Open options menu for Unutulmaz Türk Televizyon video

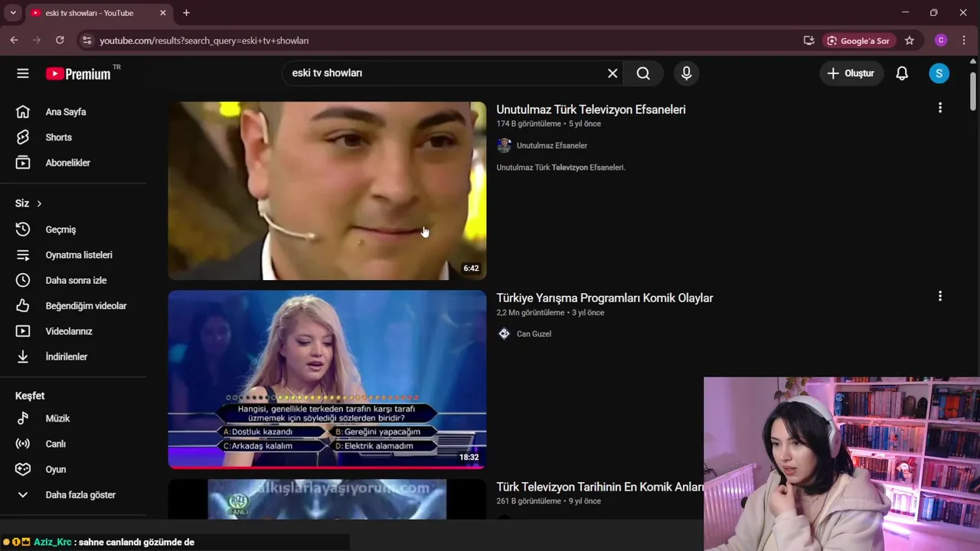point(940,108)
